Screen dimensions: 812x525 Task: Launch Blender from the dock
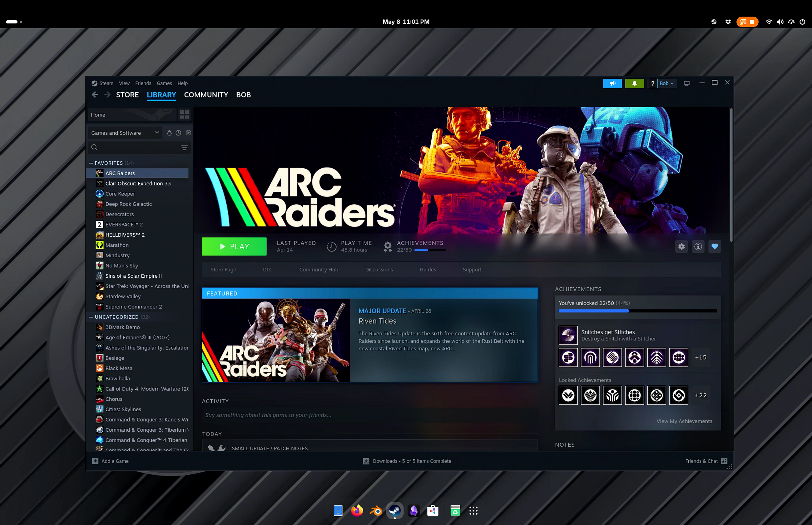pyautogui.click(x=376, y=510)
